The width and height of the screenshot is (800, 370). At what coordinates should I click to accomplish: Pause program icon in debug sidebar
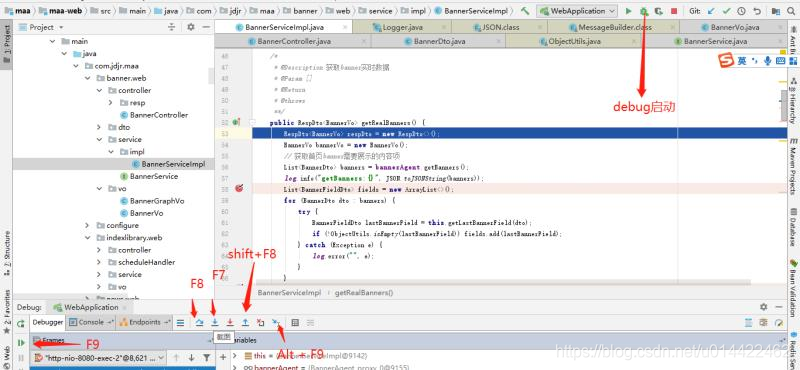[21, 358]
